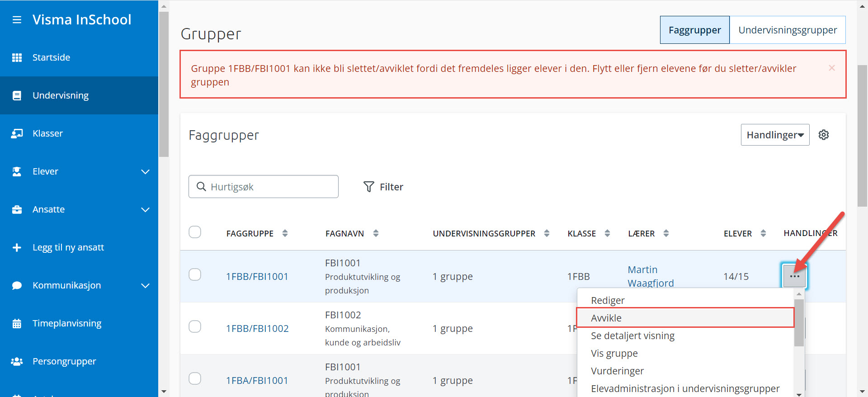Switch to the Undervisningsgrupper tab
868x397 pixels.
[788, 30]
